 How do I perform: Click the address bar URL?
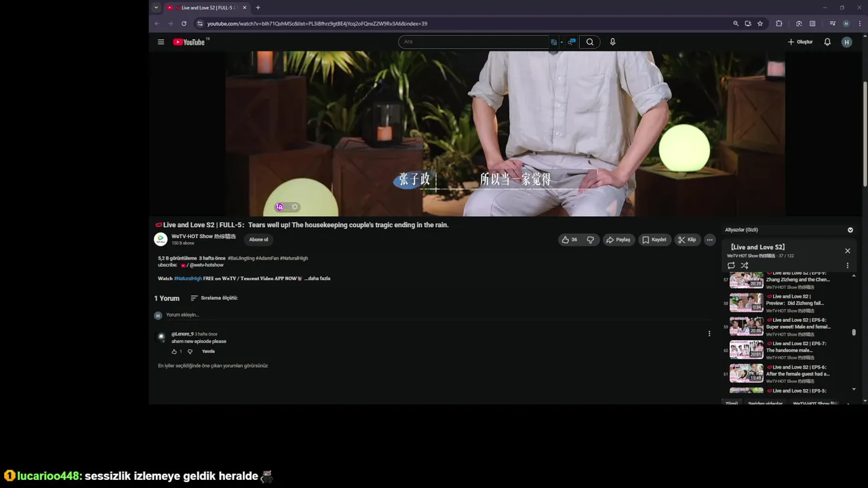[317, 24]
